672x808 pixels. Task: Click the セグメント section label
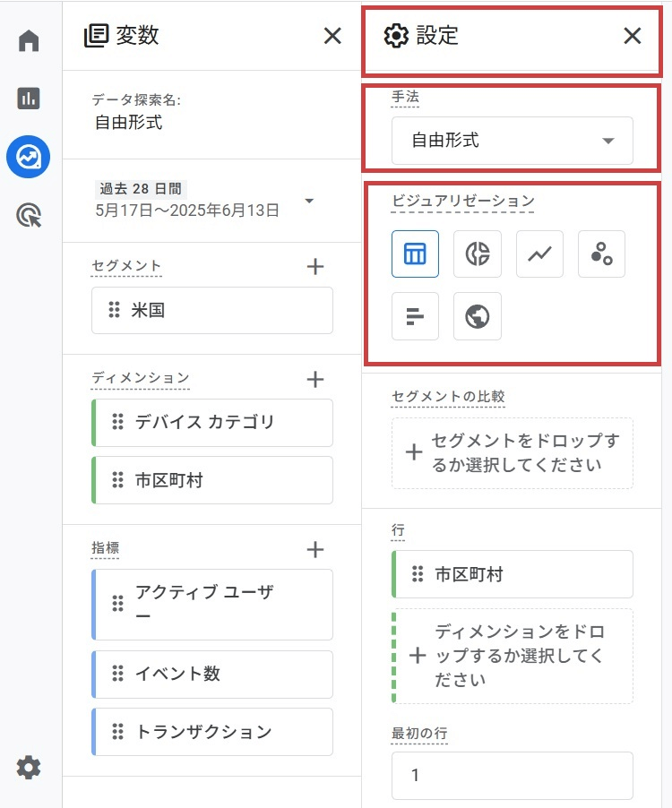click(x=126, y=265)
